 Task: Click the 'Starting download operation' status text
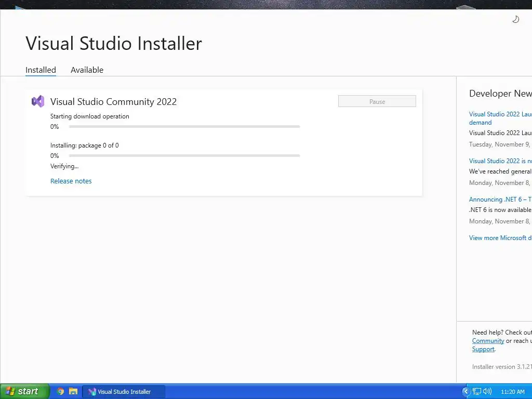[x=89, y=116]
